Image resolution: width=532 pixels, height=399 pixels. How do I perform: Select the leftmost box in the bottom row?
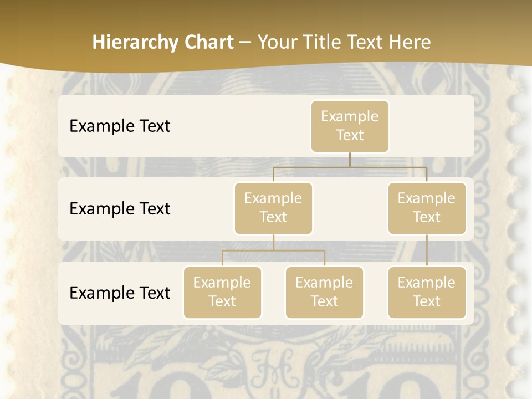[x=222, y=292]
